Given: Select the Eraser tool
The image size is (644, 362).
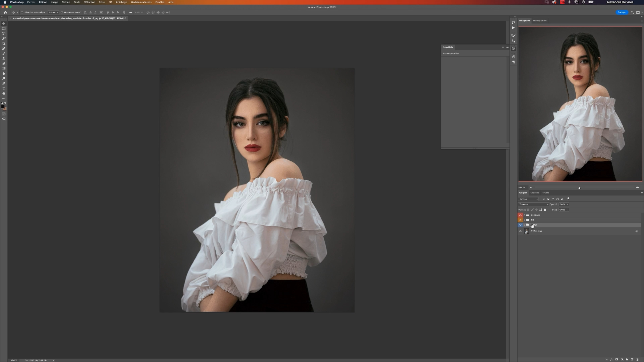Looking at the screenshot, I should coord(4,64).
